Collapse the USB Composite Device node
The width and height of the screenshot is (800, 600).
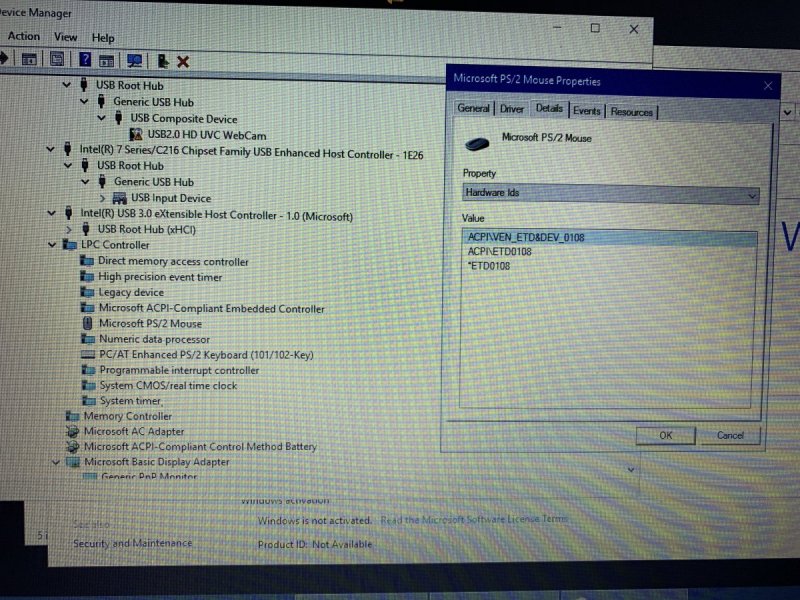(x=101, y=118)
